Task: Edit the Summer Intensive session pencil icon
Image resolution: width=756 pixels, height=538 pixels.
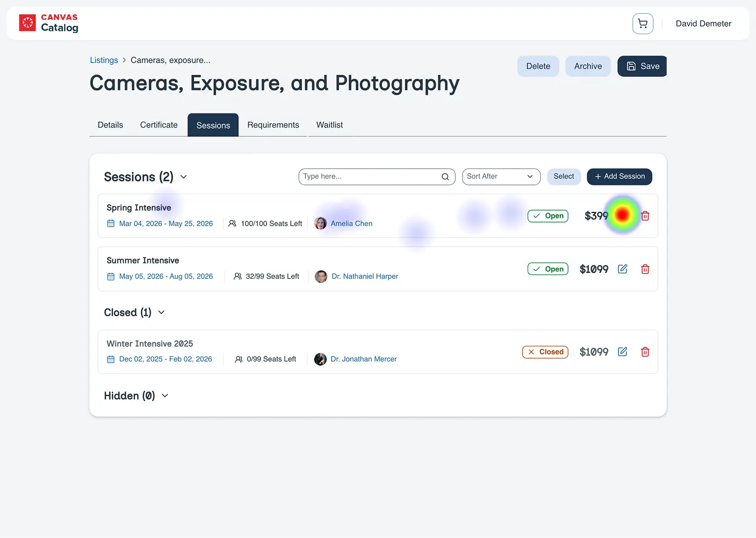Action: [x=623, y=269]
